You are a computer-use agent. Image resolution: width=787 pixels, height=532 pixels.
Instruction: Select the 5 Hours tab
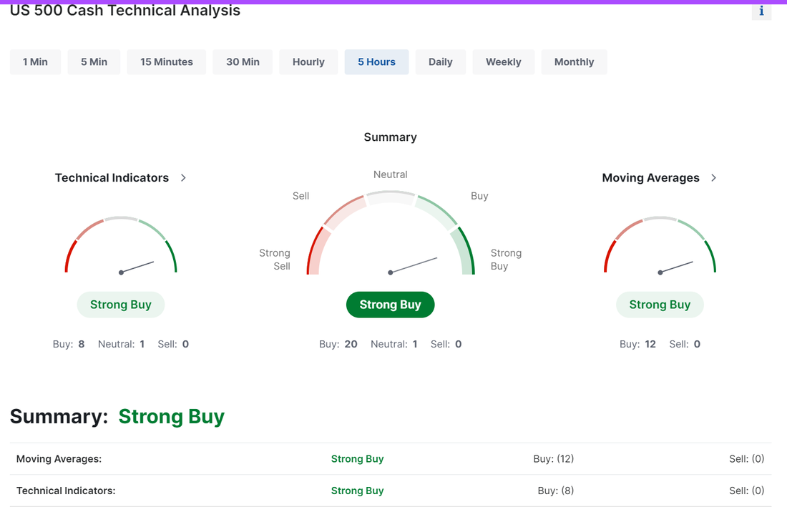pos(376,61)
